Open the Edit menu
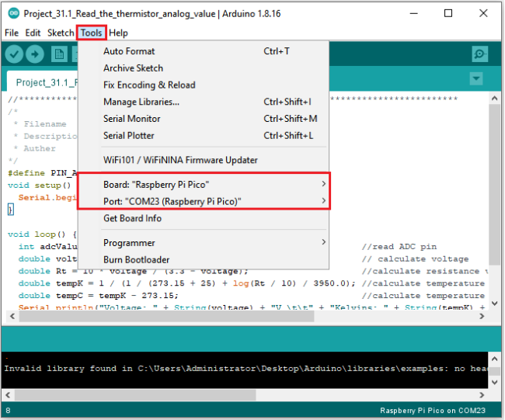This screenshot has height=420, width=505. (x=33, y=33)
